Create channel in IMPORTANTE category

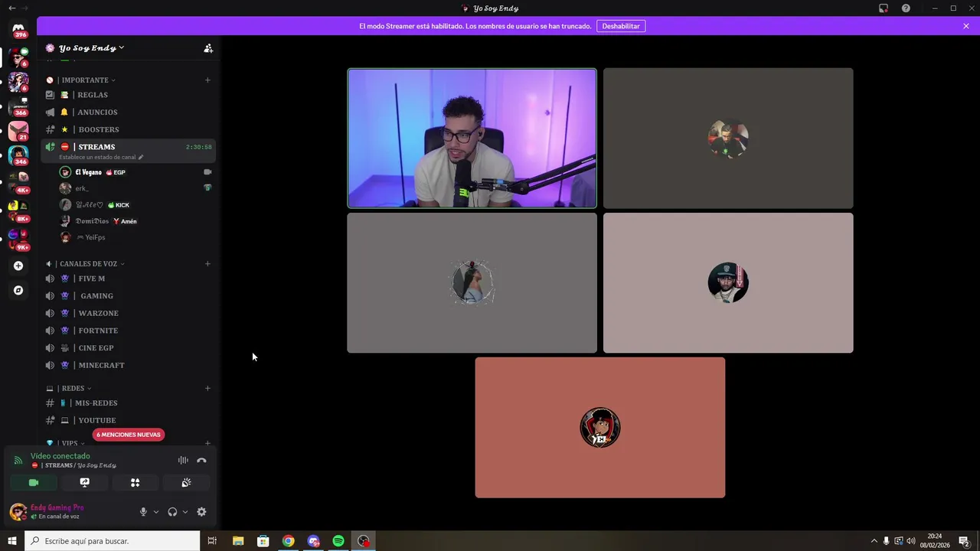[207, 80]
